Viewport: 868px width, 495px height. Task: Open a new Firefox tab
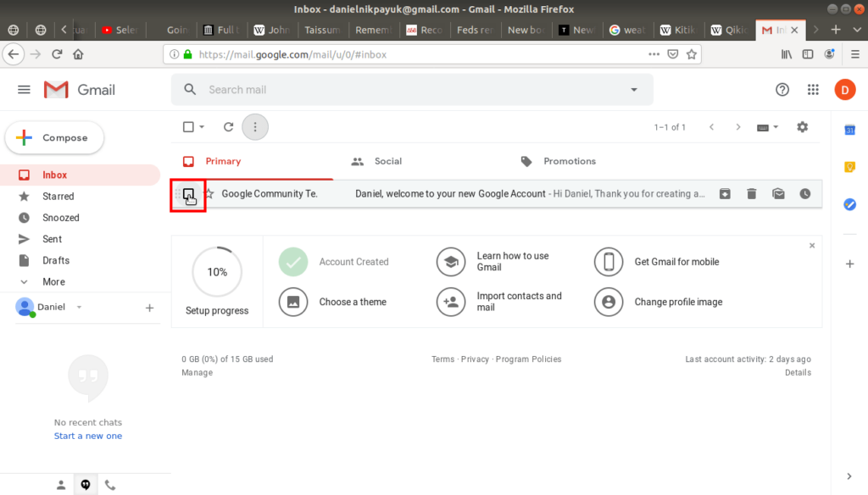pos(836,30)
